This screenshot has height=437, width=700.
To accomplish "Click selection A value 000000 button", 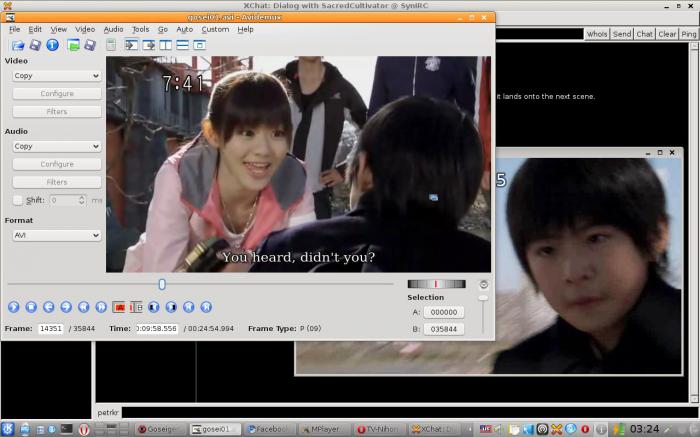I will tap(444, 312).
